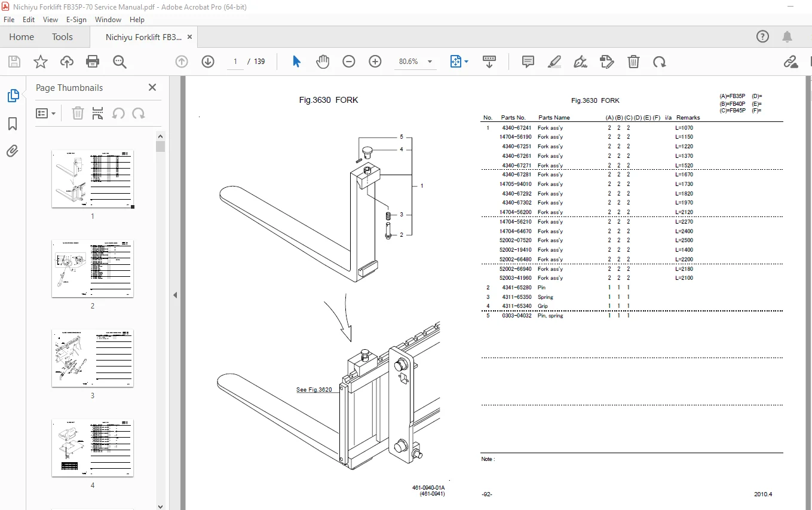Click part number 52003-41960
The image size is (812, 510).
515,278
